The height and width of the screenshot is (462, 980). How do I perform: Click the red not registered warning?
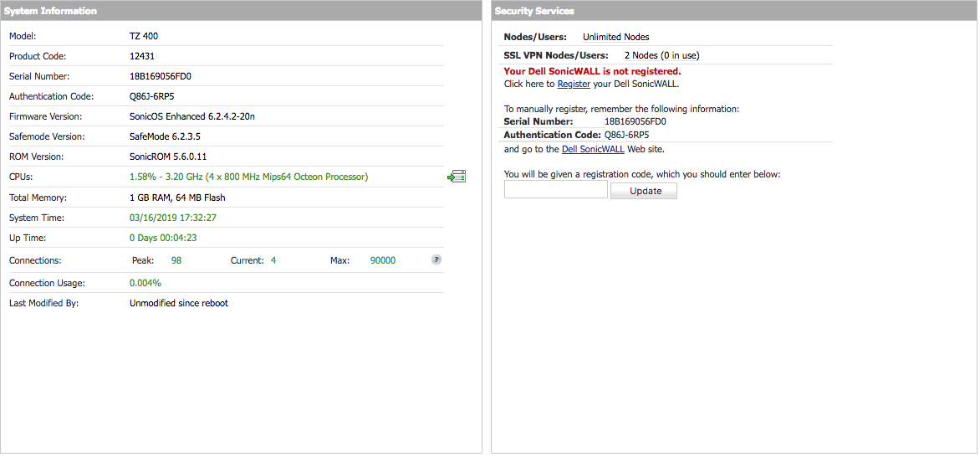[x=593, y=71]
